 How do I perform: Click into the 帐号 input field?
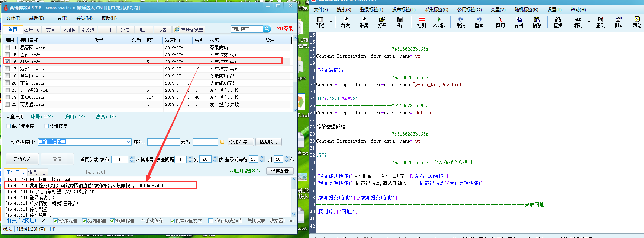[163, 142]
